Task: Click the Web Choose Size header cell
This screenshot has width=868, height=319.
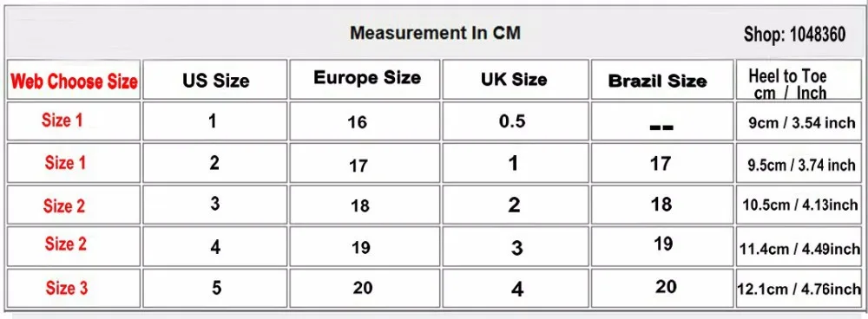Action: tap(74, 80)
